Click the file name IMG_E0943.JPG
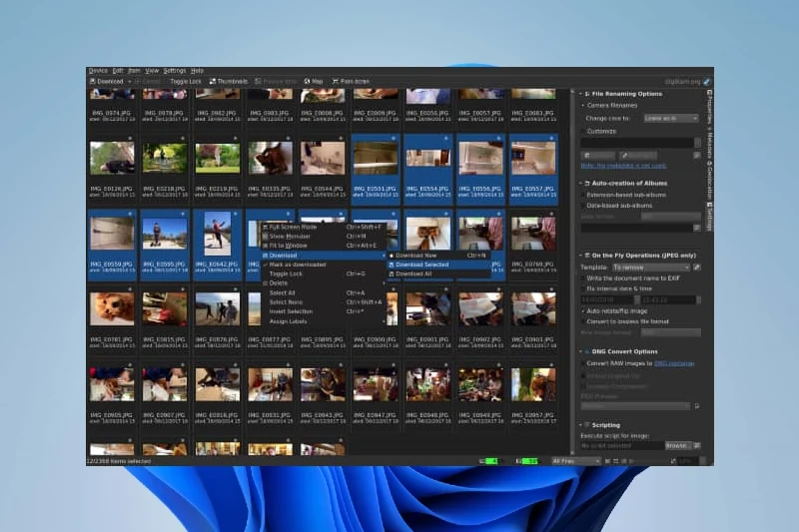The image size is (799, 532). pyautogui.click(x=323, y=415)
